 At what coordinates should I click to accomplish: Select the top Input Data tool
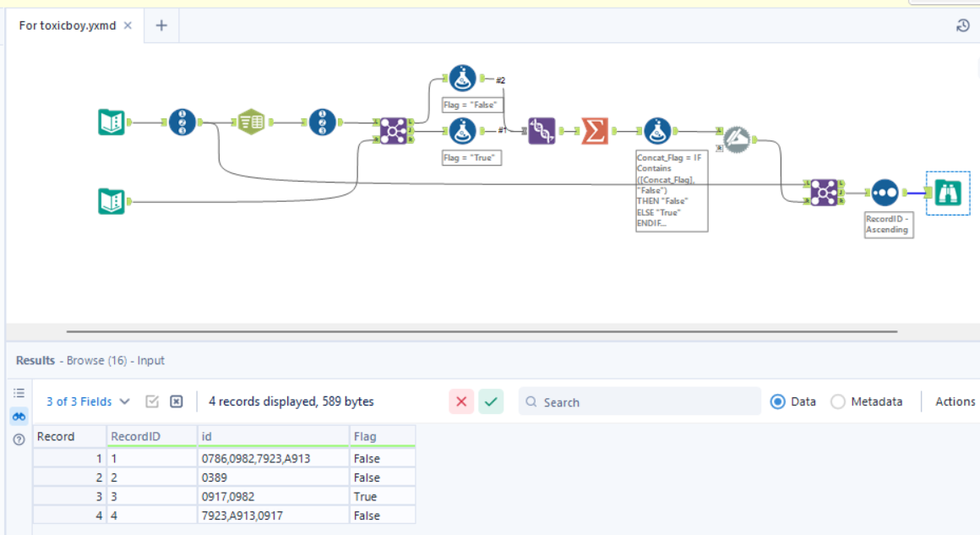tap(110, 121)
